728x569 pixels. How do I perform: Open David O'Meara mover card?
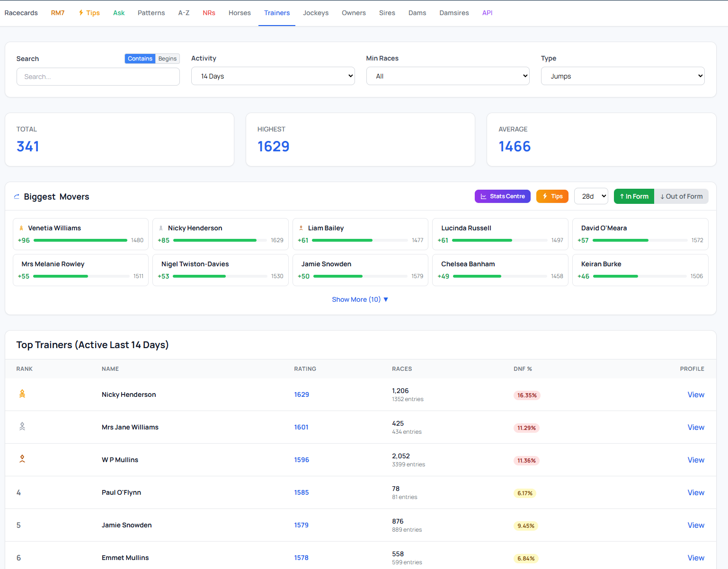coord(640,234)
